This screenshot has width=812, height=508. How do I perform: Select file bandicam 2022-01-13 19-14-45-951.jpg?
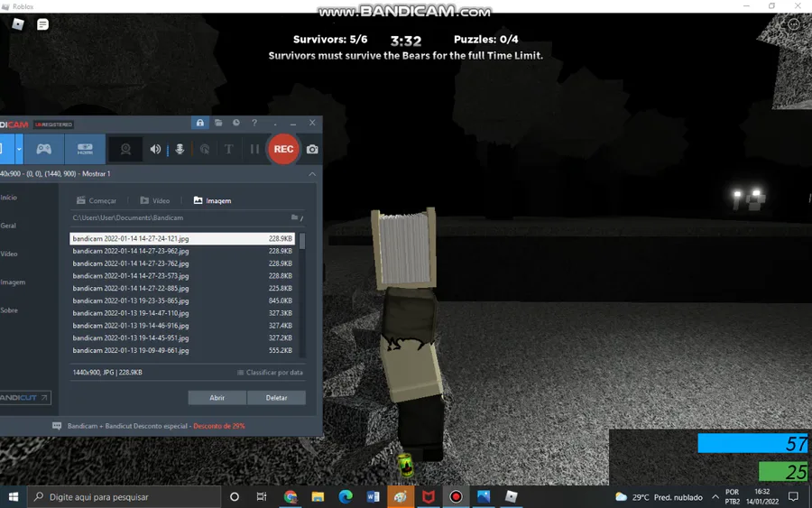point(182,338)
